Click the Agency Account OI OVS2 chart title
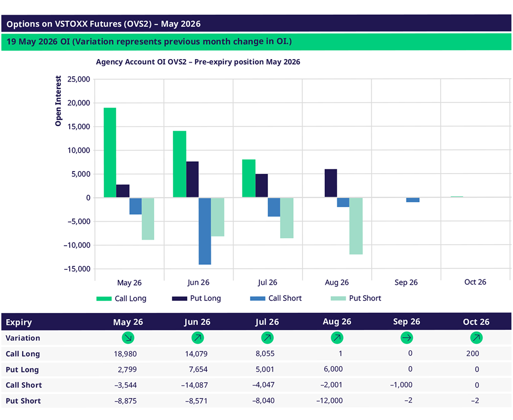The height and width of the screenshot is (420, 513). coord(198,62)
